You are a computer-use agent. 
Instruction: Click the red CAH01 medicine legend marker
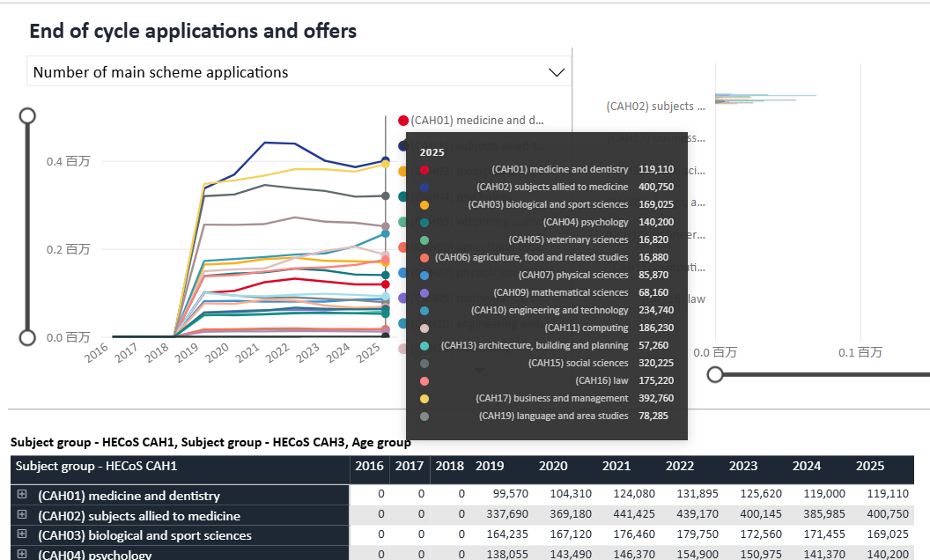click(403, 121)
